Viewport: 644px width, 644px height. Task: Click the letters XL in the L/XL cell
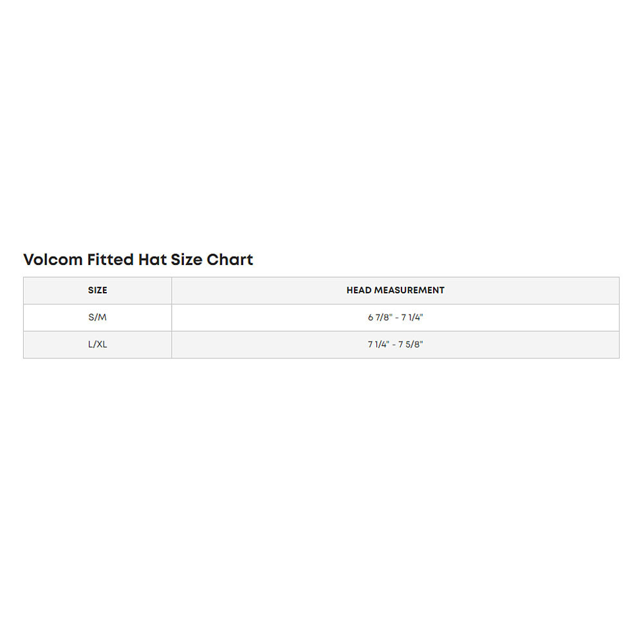coord(102,345)
